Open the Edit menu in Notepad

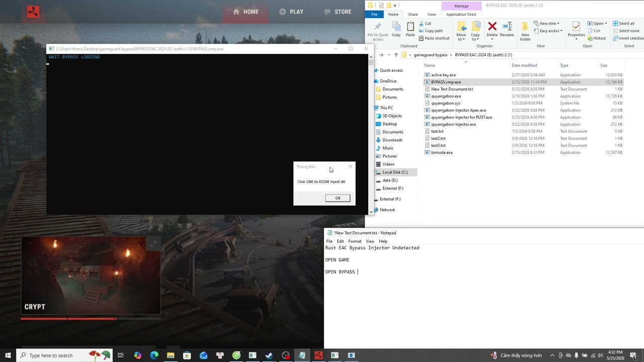pos(341,241)
